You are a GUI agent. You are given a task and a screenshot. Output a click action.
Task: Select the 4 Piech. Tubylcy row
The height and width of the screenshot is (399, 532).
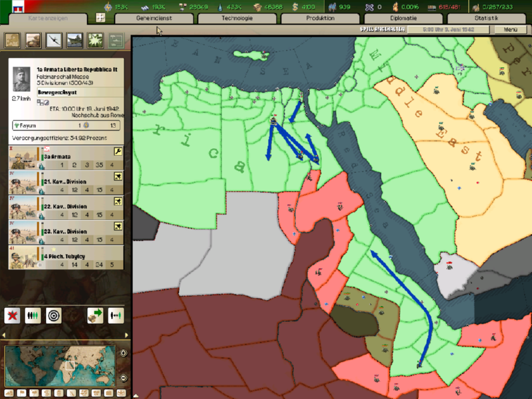pos(66,257)
